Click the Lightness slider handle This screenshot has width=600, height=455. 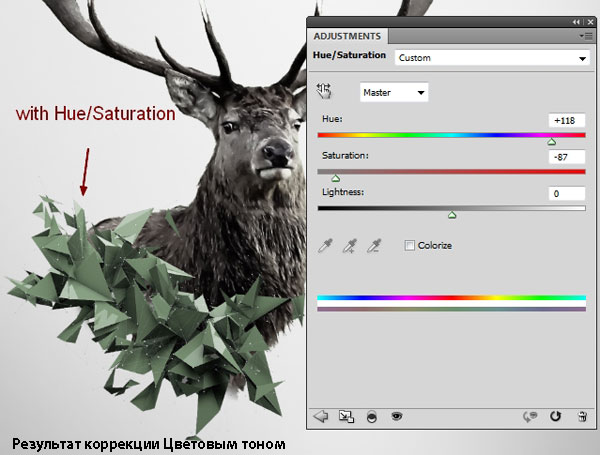point(452,215)
